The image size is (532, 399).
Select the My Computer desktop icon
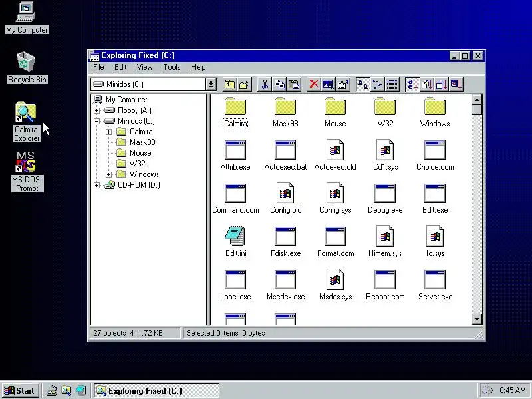pyautogui.click(x=27, y=18)
